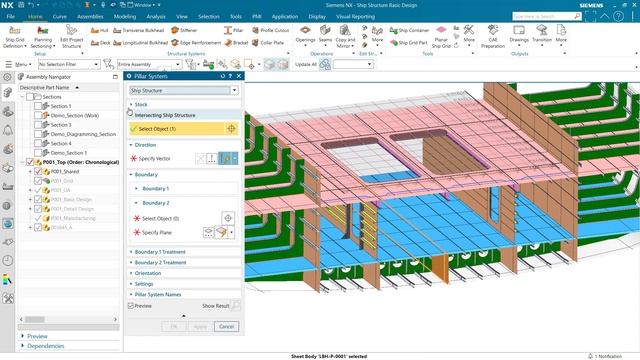Viewport: 640px width, 360px height.
Task: Open the File menu
Action: (11, 17)
